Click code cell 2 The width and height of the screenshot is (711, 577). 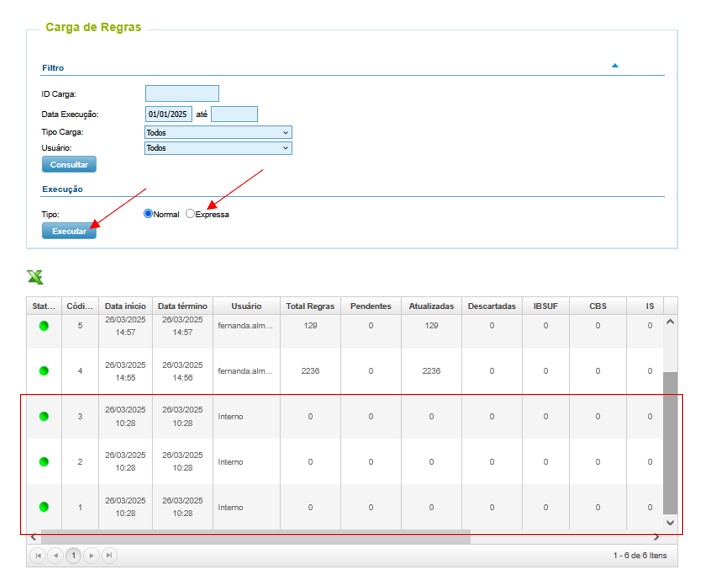point(80,462)
